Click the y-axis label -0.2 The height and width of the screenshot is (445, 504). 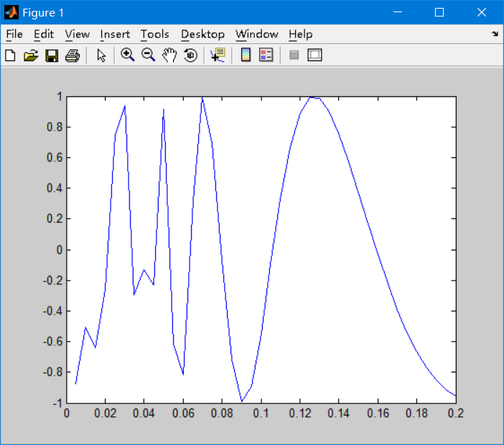click(52, 281)
